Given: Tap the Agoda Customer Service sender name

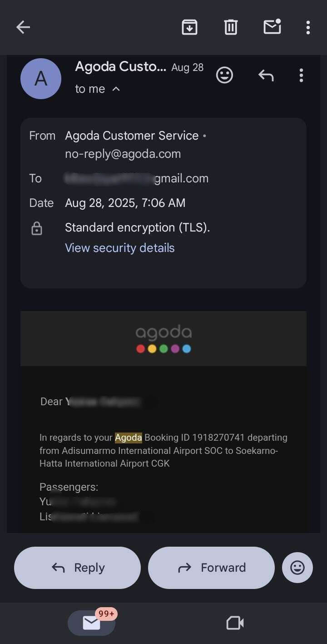Looking at the screenshot, I should pos(132,136).
